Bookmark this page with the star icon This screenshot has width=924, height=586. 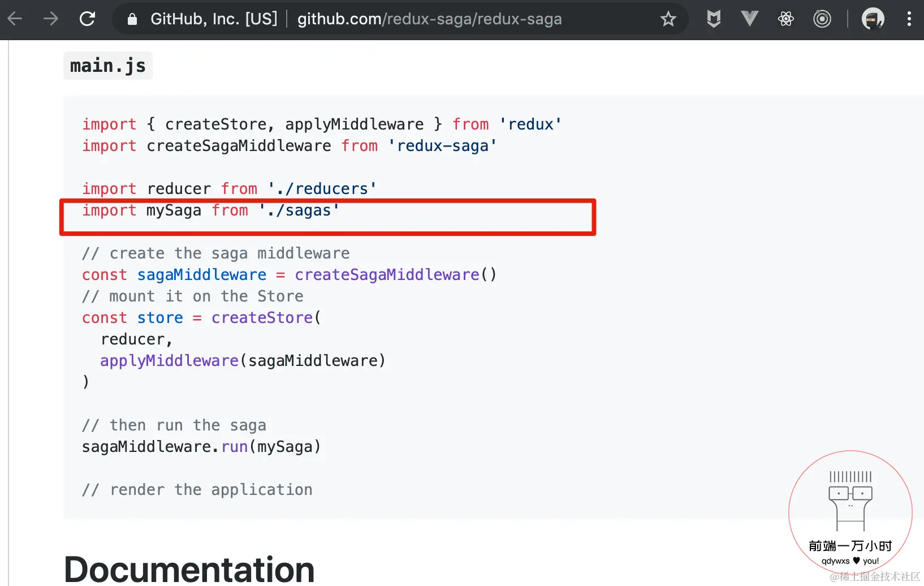coord(668,19)
